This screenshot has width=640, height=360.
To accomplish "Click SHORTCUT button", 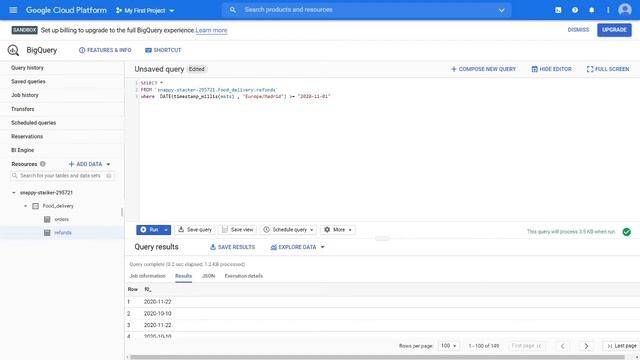I will tap(163, 50).
